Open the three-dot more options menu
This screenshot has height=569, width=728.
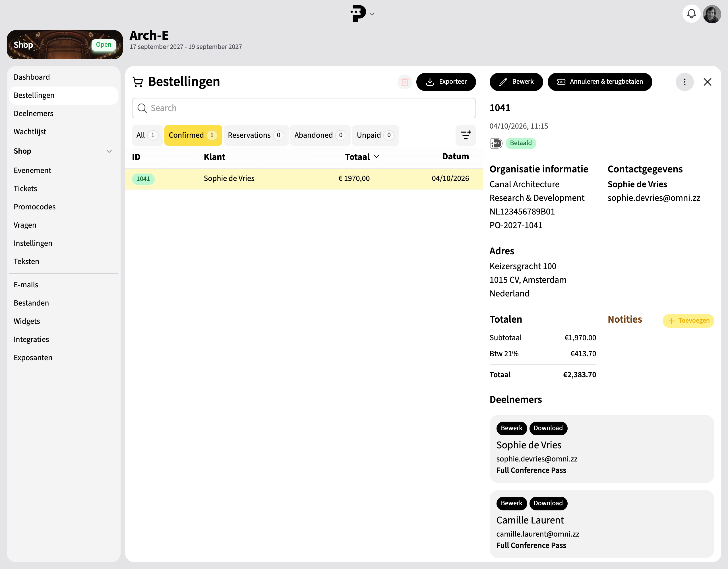[x=684, y=82]
